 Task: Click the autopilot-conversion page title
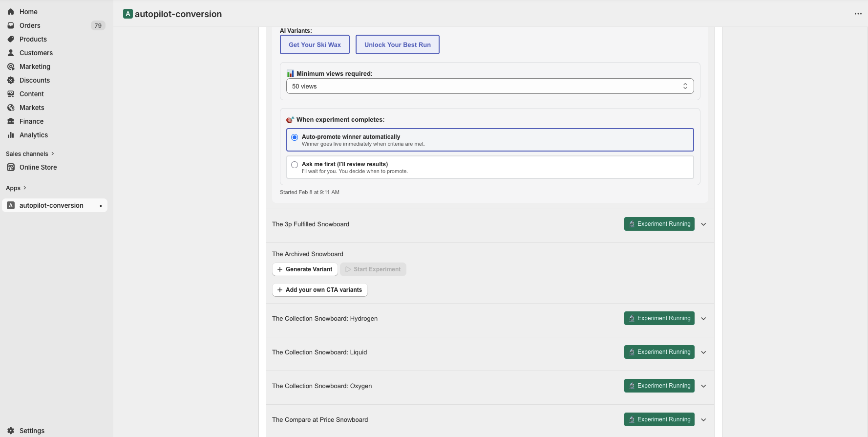[x=178, y=14]
